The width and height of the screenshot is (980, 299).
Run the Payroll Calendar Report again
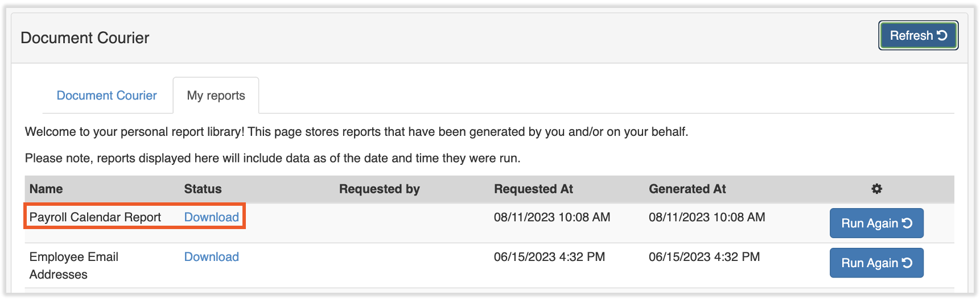[876, 223]
